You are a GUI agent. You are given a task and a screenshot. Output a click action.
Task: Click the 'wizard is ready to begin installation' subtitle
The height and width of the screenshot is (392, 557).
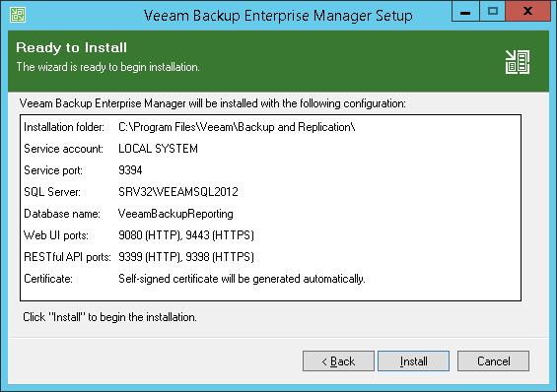tap(108, 67)
